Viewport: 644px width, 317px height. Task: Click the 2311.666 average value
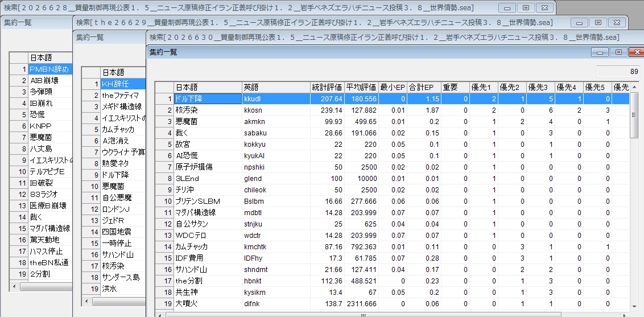(x=361, y=304)
